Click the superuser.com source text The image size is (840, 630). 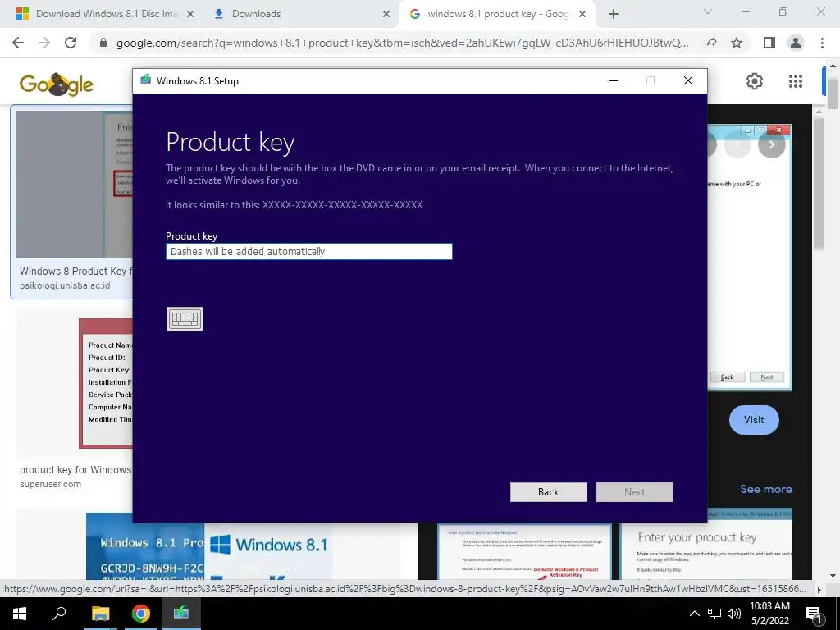click(x=50, y=484)
